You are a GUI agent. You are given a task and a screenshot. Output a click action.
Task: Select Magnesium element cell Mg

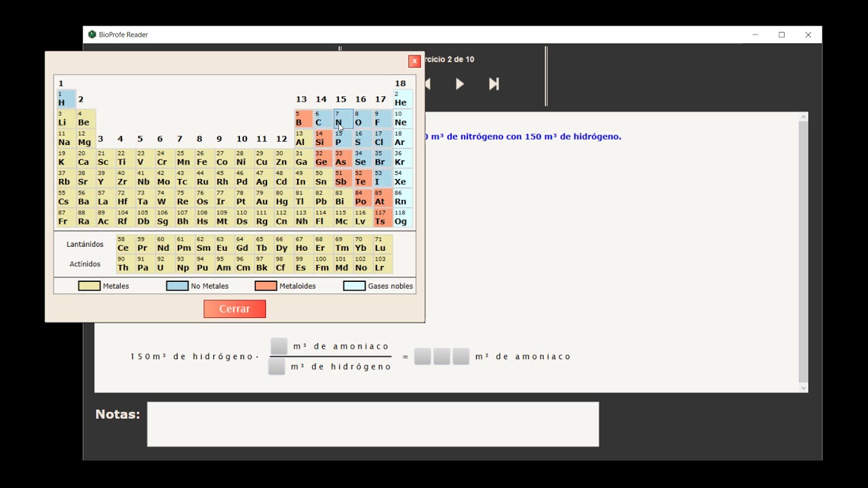point(85,138)
